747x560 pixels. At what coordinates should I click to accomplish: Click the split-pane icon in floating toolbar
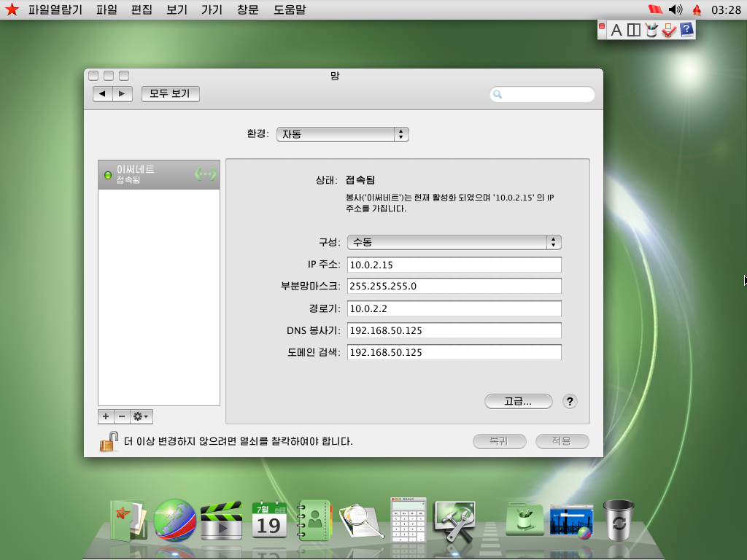click(x=634, y=30)
